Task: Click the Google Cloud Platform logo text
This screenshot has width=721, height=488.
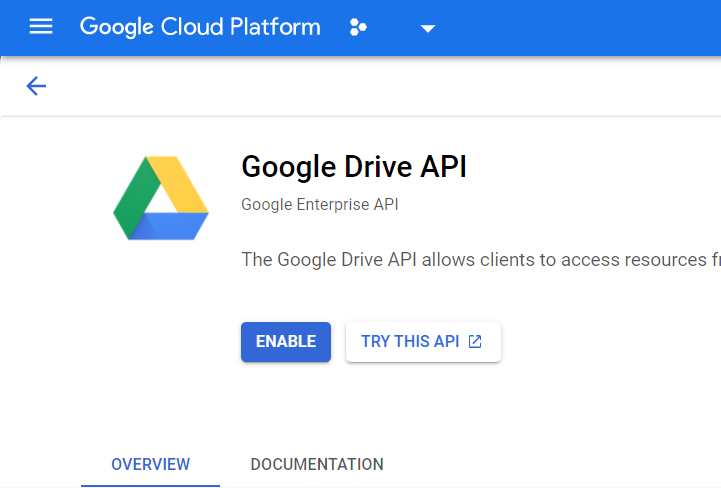Action: point(200,27)
